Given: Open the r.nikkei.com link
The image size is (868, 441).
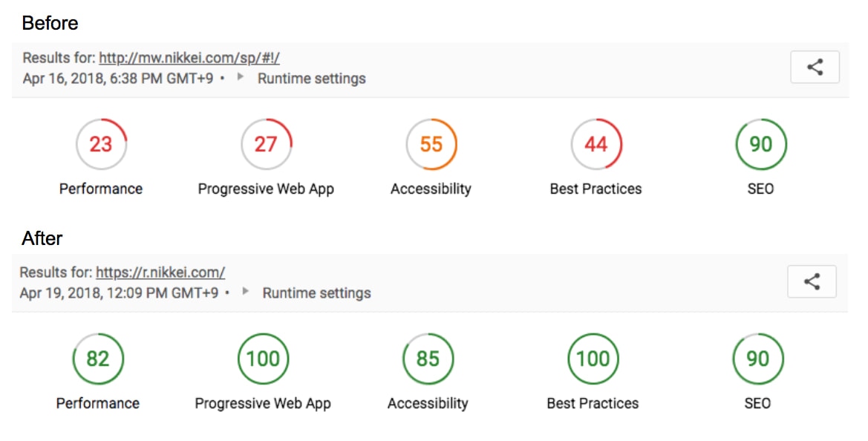Looking at the screenshot, I should tap(160, 272).
